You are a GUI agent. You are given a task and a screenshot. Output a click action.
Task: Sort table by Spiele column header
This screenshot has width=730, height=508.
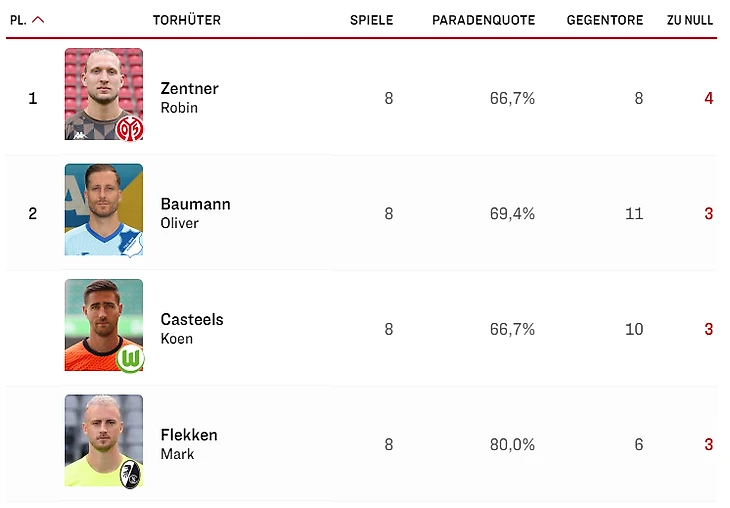coord(371,20)
